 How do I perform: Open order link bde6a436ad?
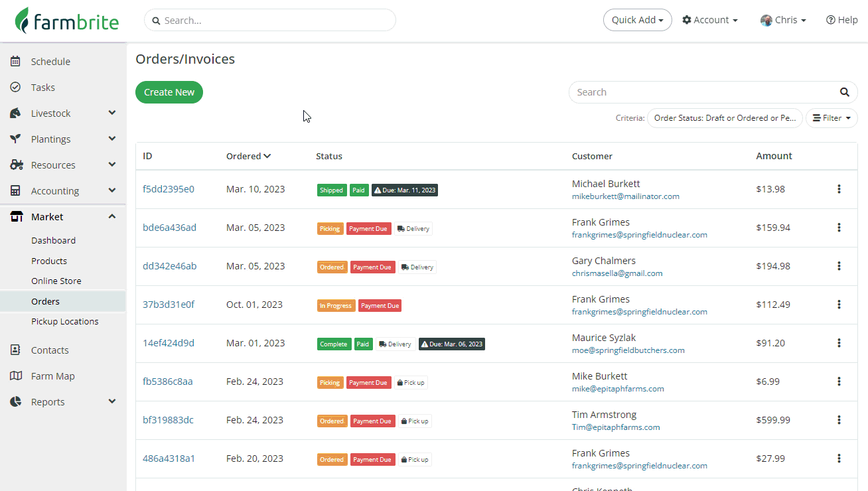pyautogui.click(x=169, y=228)
